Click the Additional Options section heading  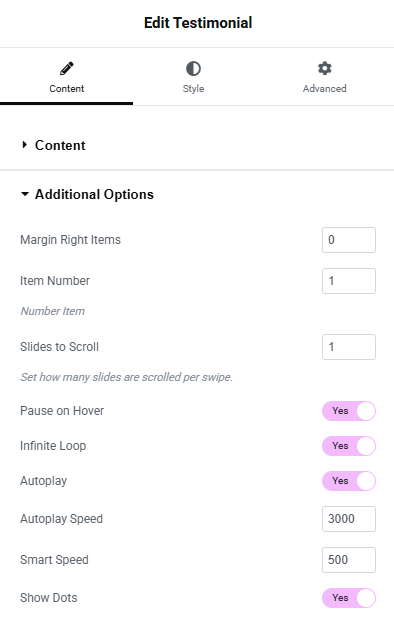[94, 194]
